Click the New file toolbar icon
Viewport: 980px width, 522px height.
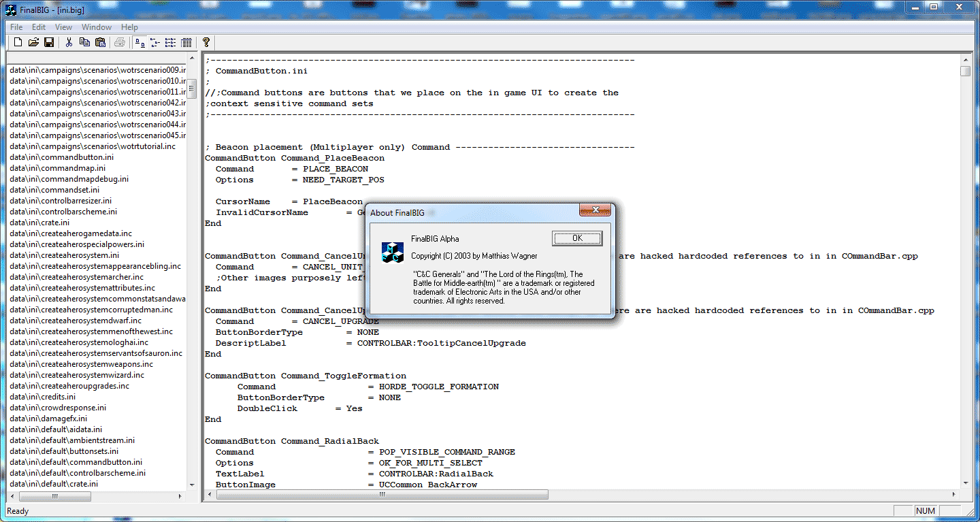pos(18,42)
